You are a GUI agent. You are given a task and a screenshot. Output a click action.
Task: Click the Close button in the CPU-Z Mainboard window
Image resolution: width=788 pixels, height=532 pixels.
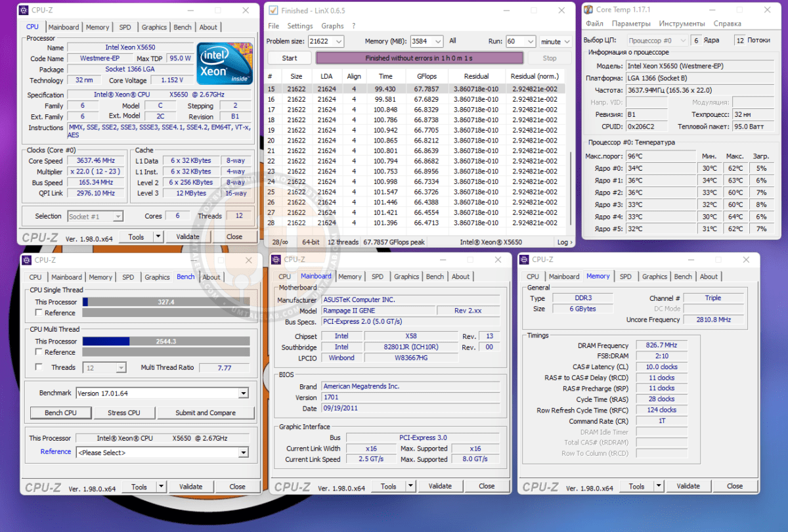tap(487, 486)
